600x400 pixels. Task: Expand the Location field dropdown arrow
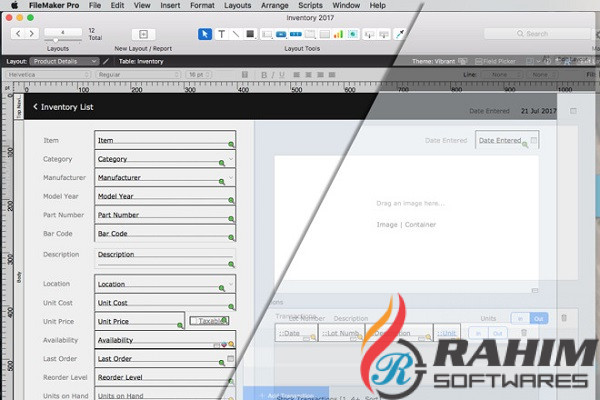pyautogui.click(x=231, y=284)
